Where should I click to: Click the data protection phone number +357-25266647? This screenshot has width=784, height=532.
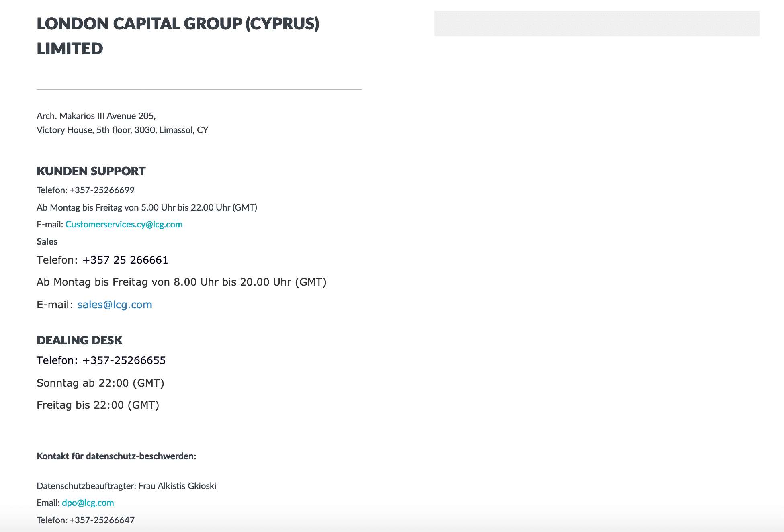pos(102,520)
